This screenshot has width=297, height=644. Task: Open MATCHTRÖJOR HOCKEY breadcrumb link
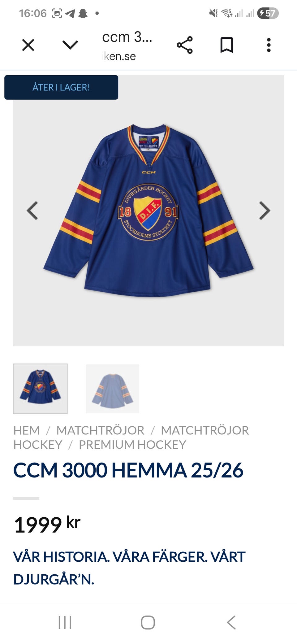click(x=131, y=437)
